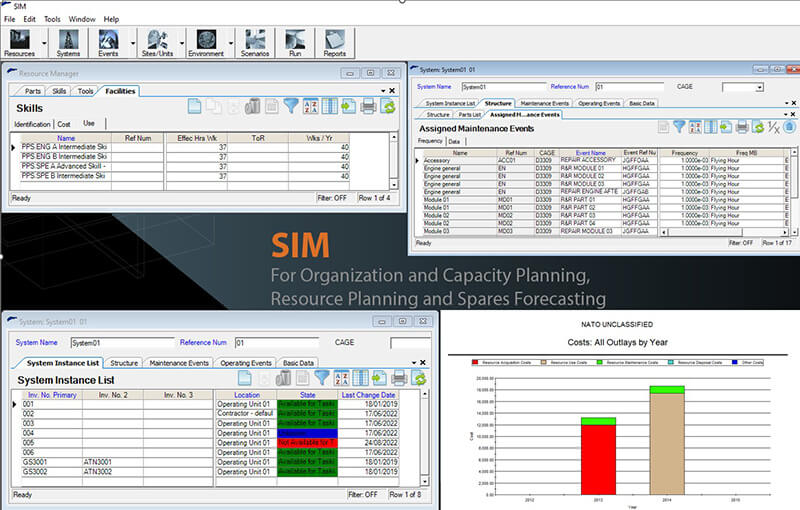The image size is (800, 510).
Task: Open the Environment toolbar icon
Action: [206, 43]
